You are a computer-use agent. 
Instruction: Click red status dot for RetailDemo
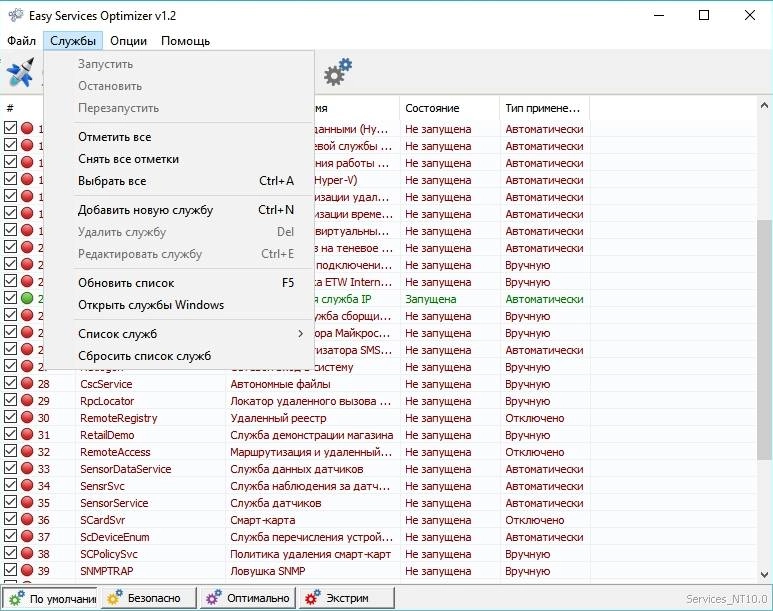[x=27, y=434]
